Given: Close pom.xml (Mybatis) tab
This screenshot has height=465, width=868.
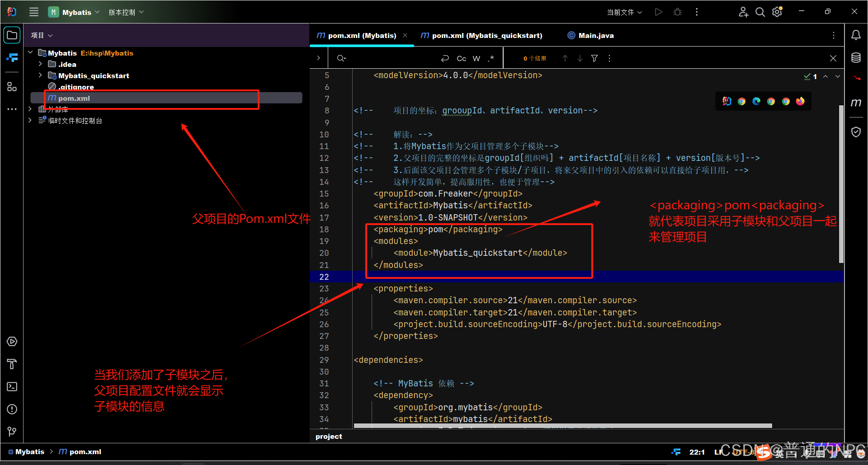Looking at the screenshot, I should pyautogui.click(x=405, y=35).
